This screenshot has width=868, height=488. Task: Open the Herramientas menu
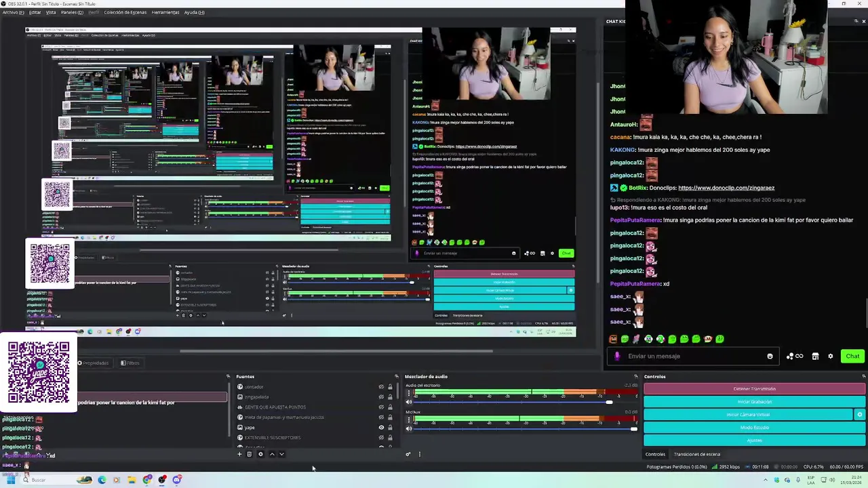[165, 12]
